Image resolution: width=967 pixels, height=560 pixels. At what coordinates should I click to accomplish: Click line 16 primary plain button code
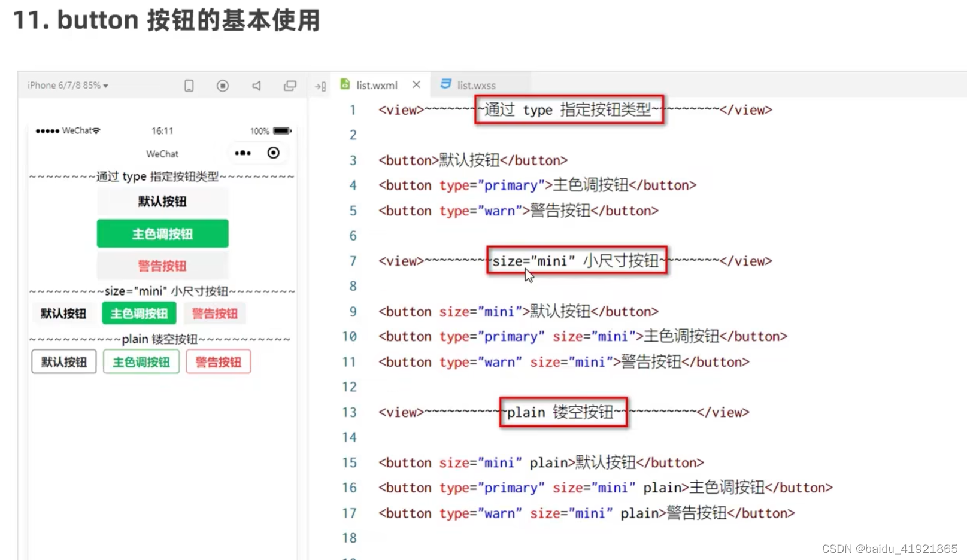605,488
